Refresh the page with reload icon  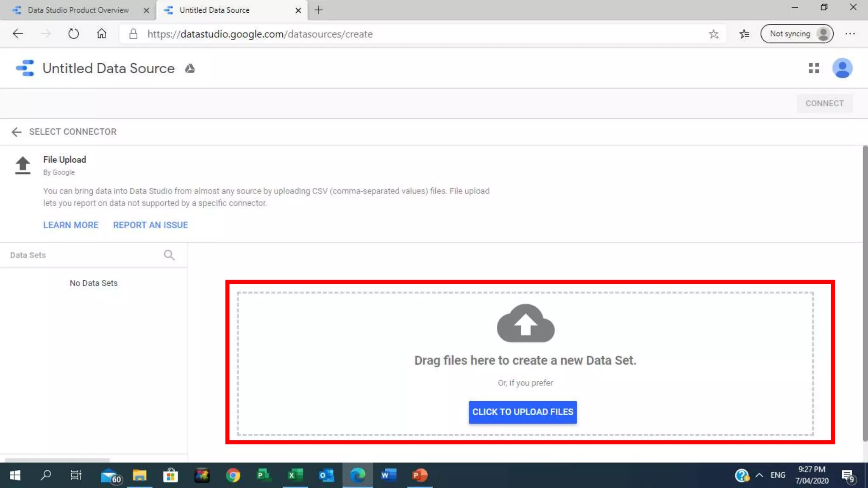point(73,34)
